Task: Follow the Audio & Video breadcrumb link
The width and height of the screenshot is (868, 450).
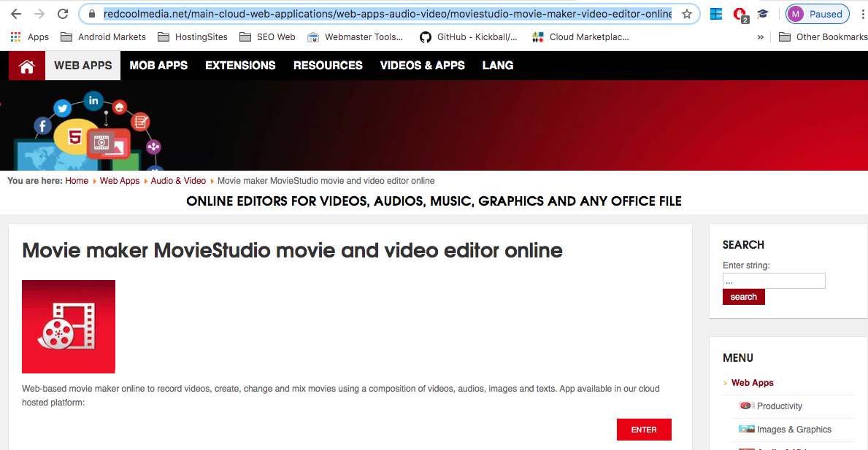Action: (178, 181)
